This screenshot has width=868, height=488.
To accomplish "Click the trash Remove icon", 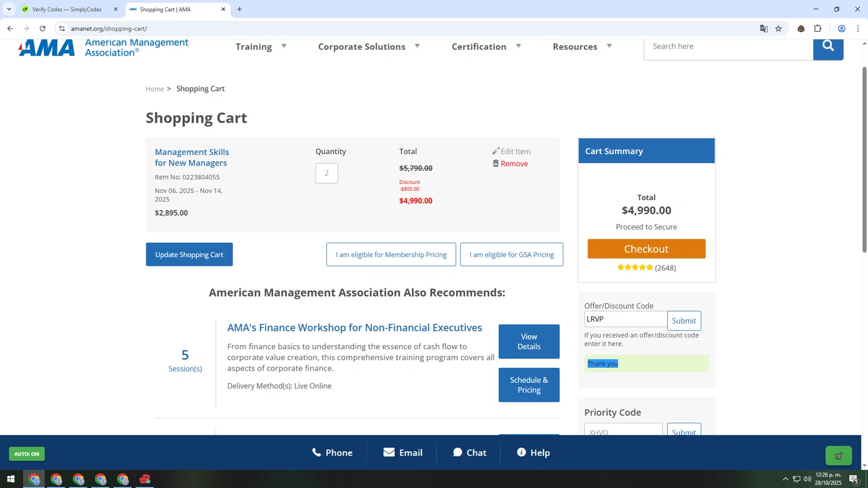I will pos(496,164).
